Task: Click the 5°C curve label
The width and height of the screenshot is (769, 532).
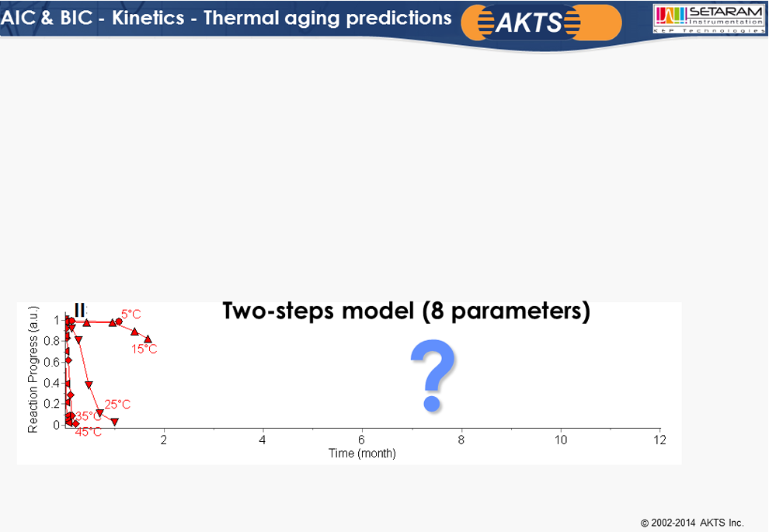Action: [x=131, y=315]
